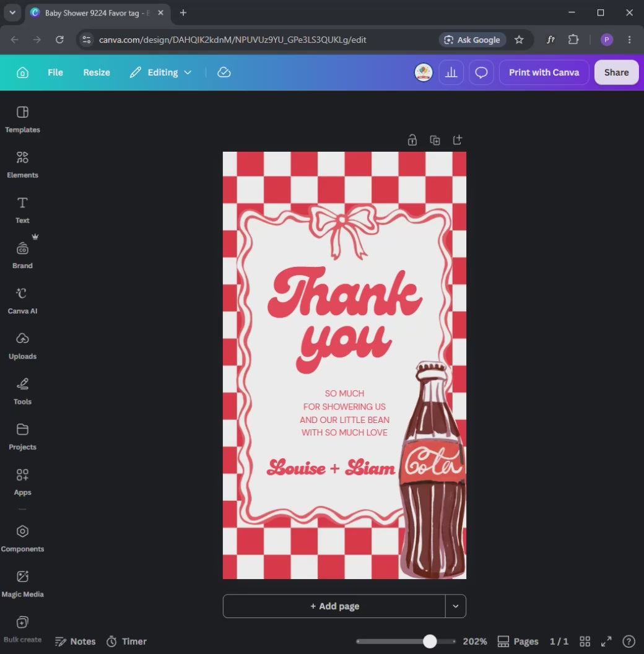
Task: Open the Magic Media app
Action: [x=22, y=584]
